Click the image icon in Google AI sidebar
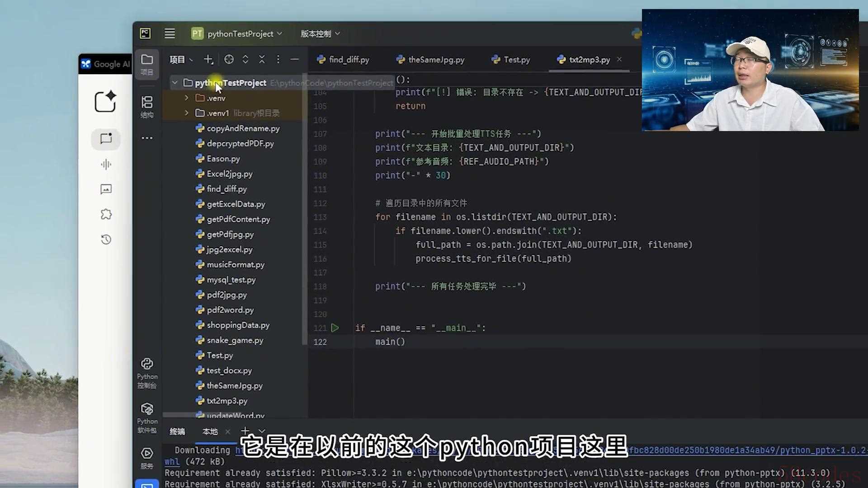Image resolution: width=868 pixels, height=488 pixels. [x=106, y=189]
